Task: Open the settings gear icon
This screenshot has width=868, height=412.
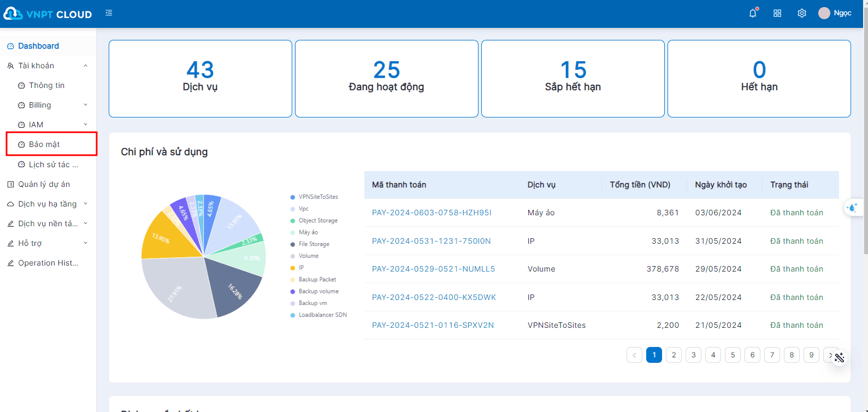Action: [801, 13]
